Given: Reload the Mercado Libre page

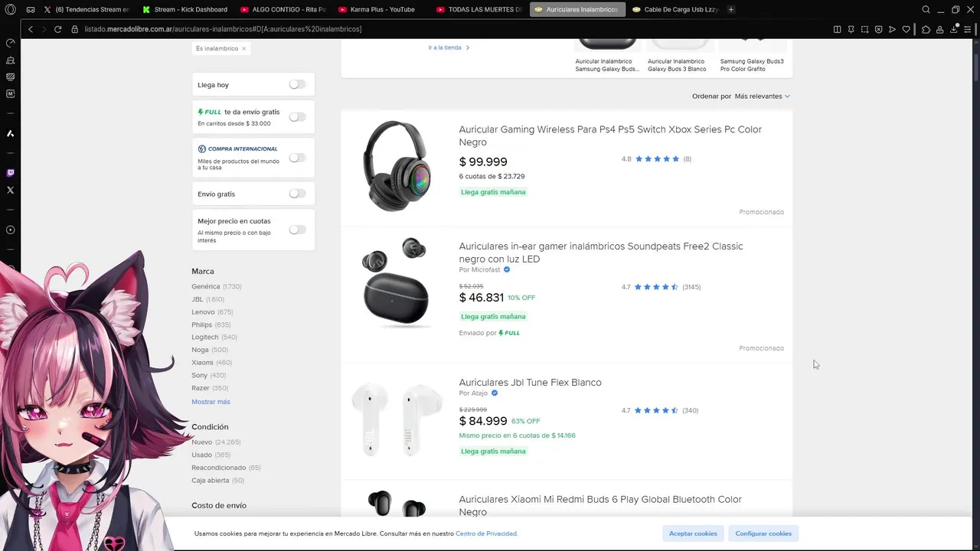Looking at the screenshot, I should click(x=57, y=29).
